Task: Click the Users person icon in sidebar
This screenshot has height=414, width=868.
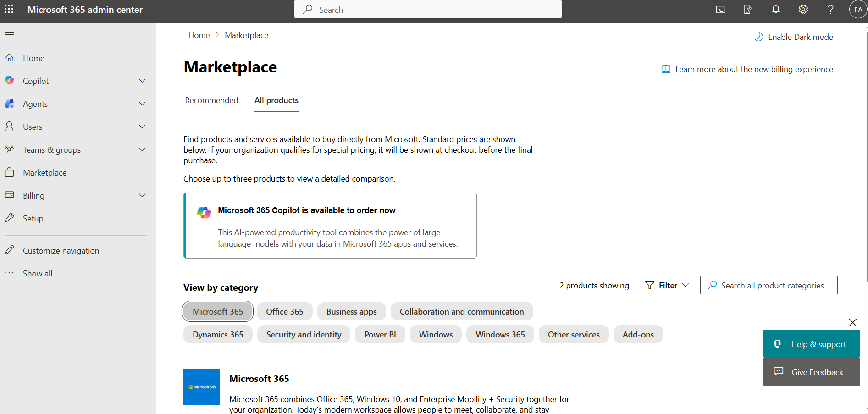Action: tap(9, 127)
